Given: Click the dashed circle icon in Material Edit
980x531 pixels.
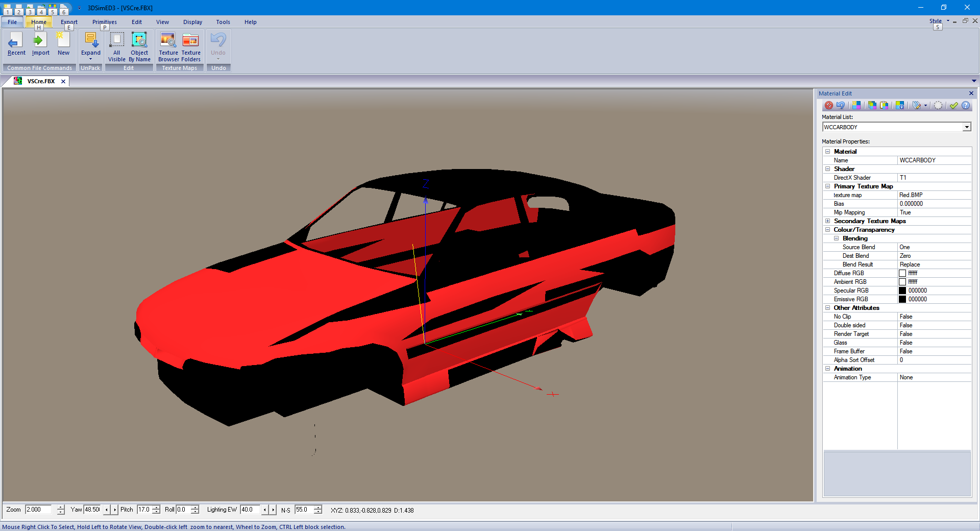Looking at the screenshot, I should [938, 105].
